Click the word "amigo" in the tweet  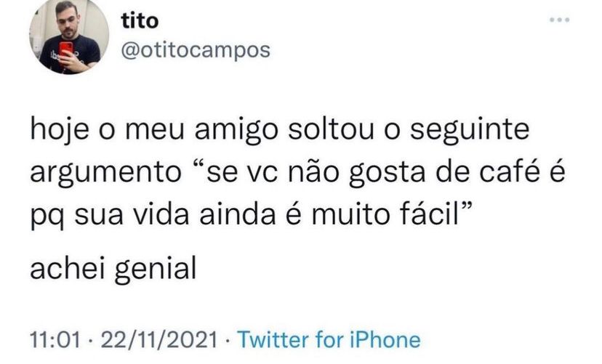click(x=236, y=130)
